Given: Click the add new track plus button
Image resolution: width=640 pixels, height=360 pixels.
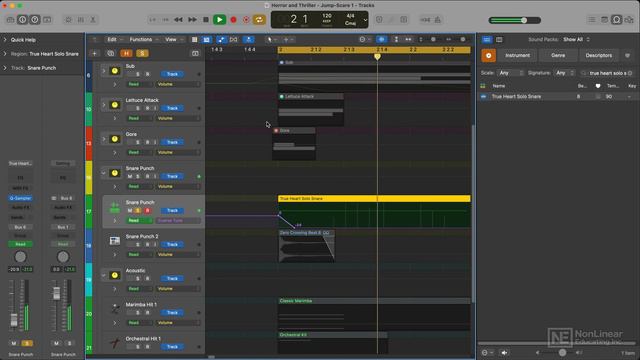Looking at the screenshot, I should click(x=94, y=53).
